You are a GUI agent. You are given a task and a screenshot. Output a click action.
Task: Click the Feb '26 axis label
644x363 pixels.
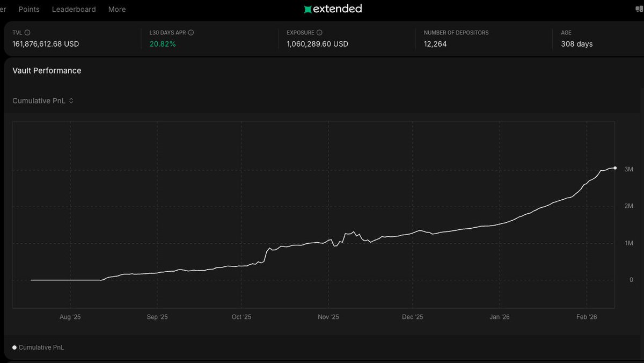click(587, 317)
